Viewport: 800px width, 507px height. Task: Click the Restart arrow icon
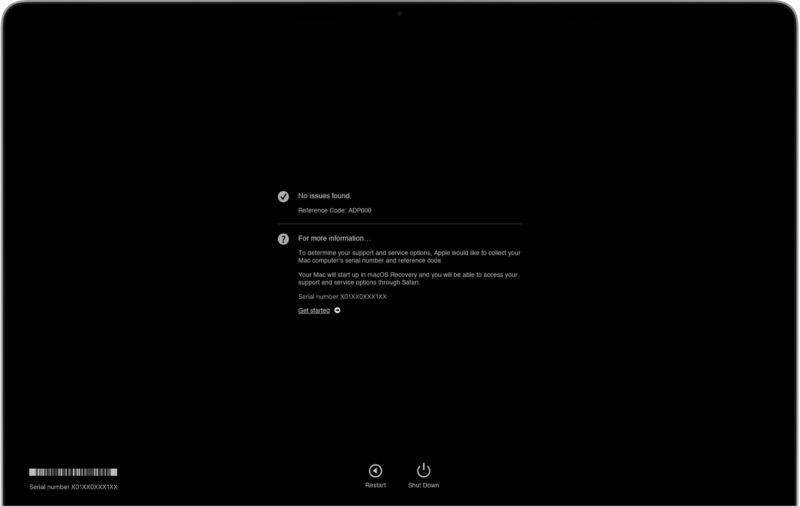coord(376,470)
